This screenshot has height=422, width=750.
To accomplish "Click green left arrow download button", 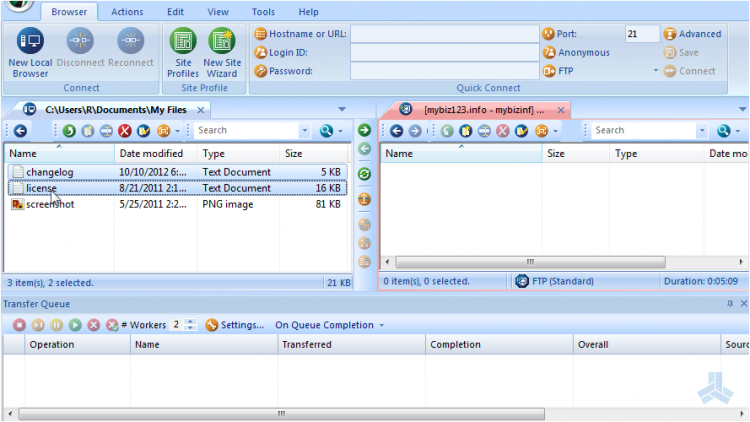I will (x=364, y=149).
